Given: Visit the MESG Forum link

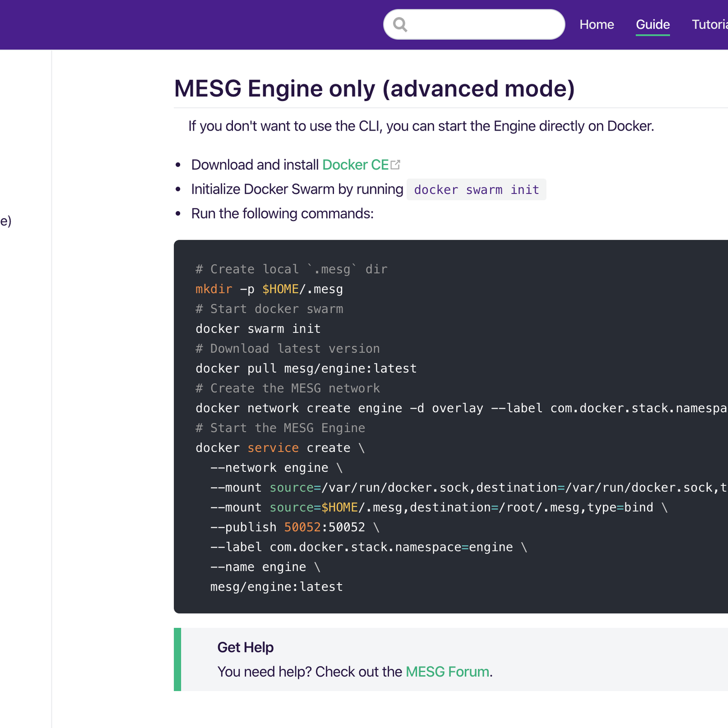Looking at the screenshot, I should tap(446, 672).
